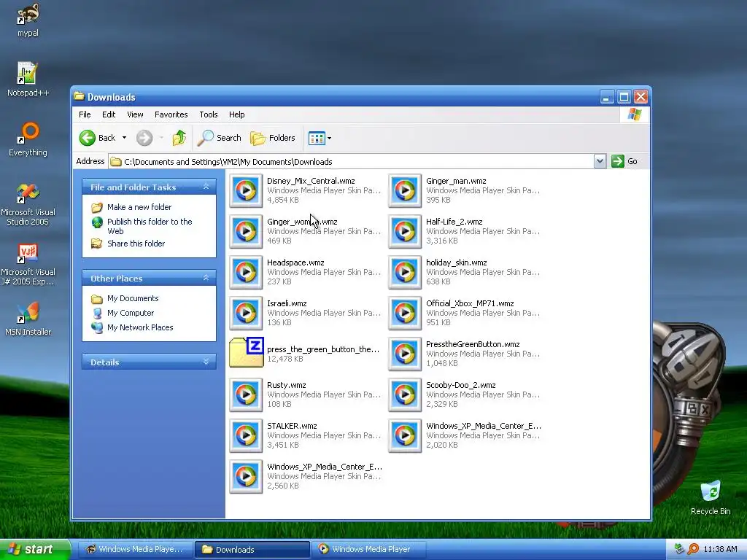747x560 pixels.
Task: Click the Downloads taskbar button
Action: tap(252, 550)
